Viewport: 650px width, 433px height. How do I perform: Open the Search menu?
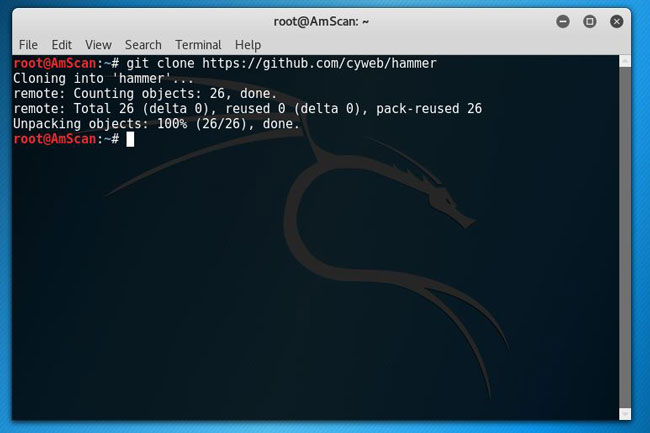[143, 45]
